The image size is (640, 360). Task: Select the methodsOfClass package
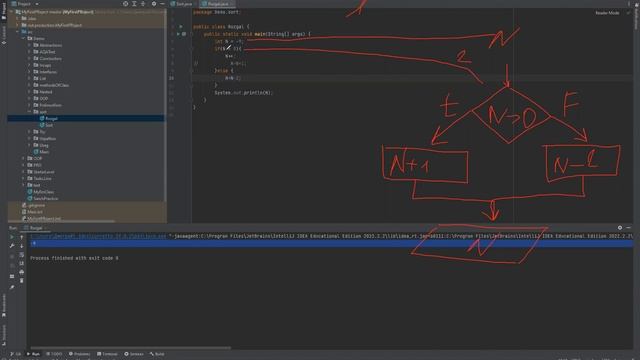click(x=51, y=85)
